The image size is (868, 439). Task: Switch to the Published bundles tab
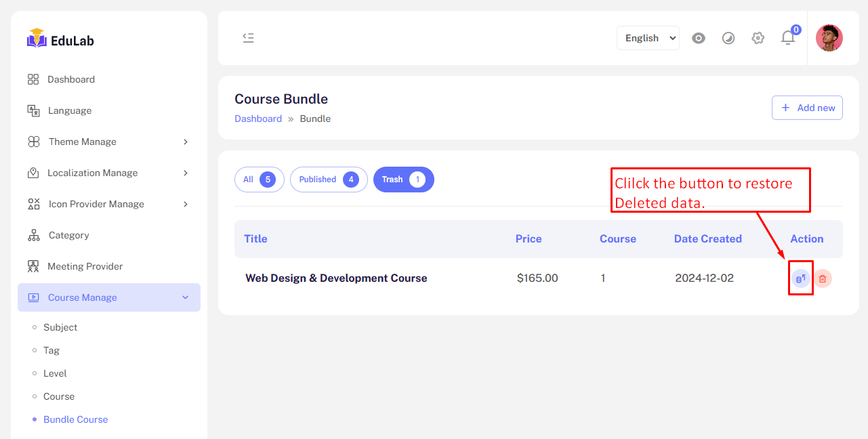tap(329, 180)
